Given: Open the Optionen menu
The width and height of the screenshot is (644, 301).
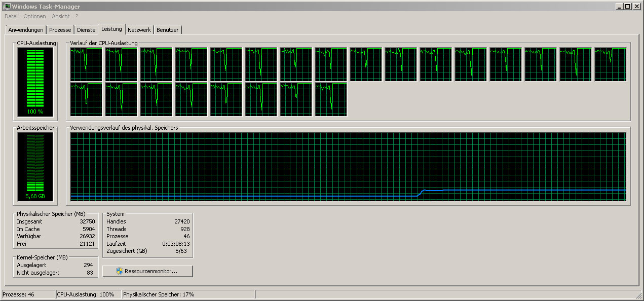Looking at the screenshot, I should 34,16.
